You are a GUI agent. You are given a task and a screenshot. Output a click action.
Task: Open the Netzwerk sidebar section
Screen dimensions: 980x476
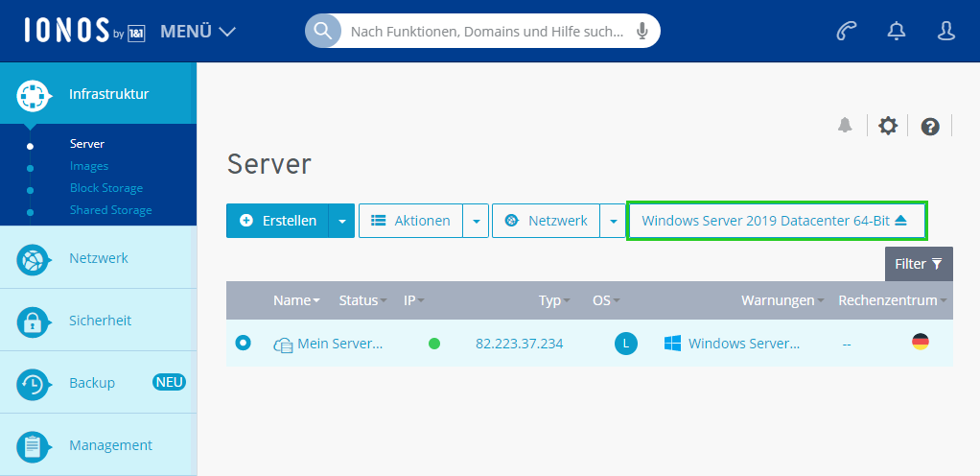[98, 258]
